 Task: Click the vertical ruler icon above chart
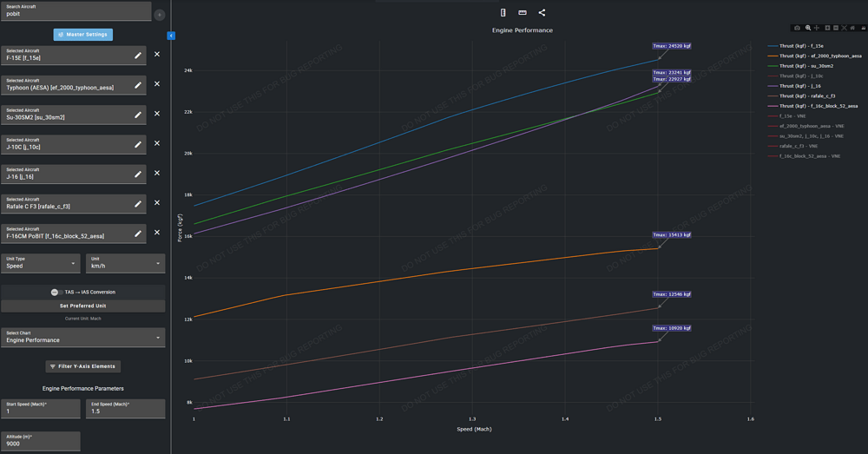pyautogui.click(x=503, y=12)
